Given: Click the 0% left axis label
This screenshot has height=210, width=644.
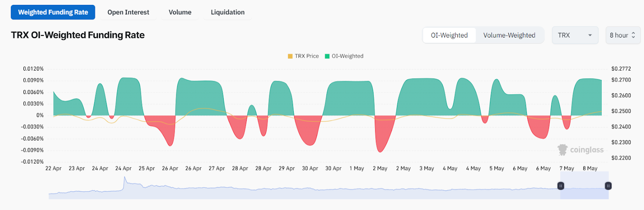Looking at the screenshot, I should click(40, 115).
